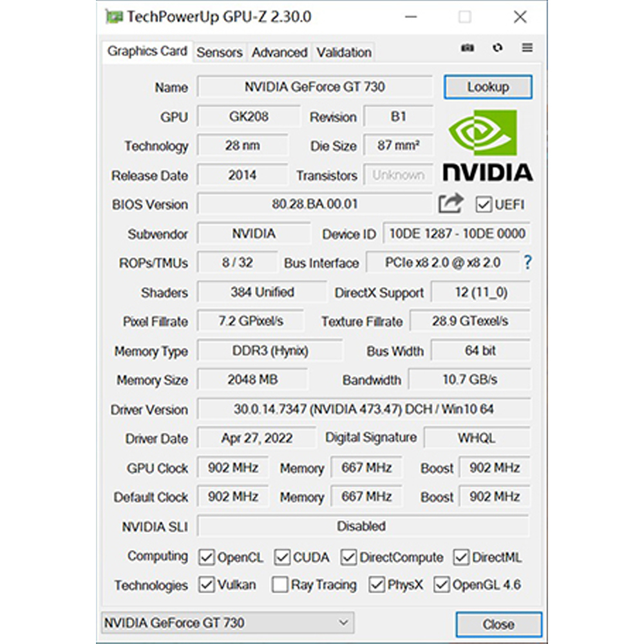Image resolution: width=644 pixels, height=644 pixels.
Task: Toggle the OpenCL checkbox
Action: pyautogui.click(x=207, y=557)
